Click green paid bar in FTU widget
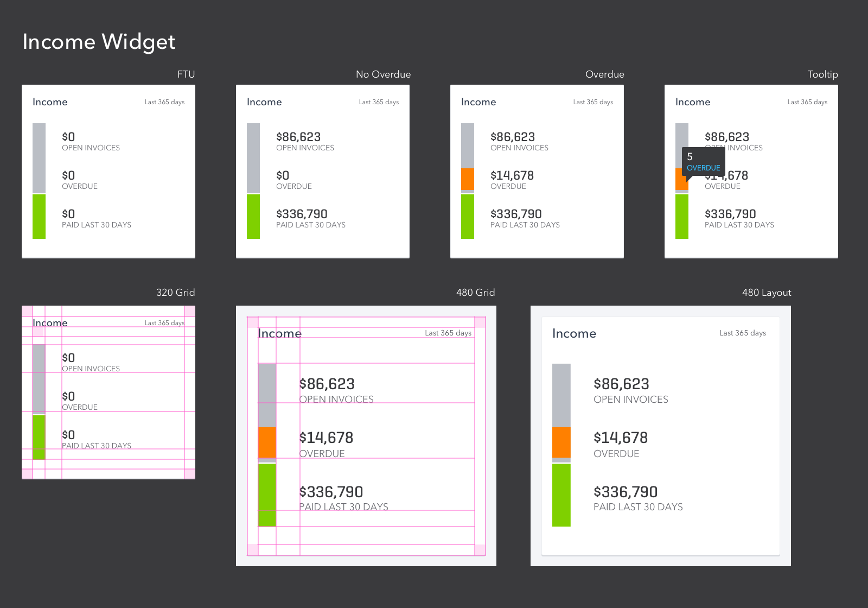 tap(39, 217)
